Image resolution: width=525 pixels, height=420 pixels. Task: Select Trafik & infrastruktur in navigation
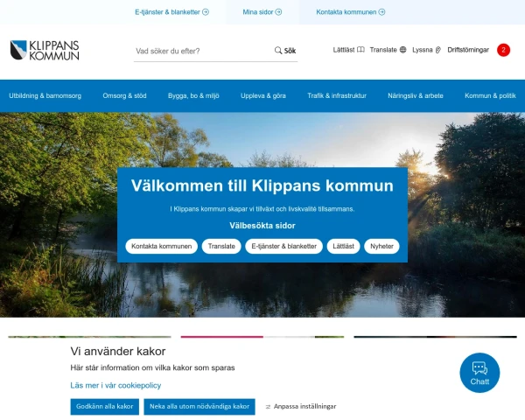tap(337, 95)
